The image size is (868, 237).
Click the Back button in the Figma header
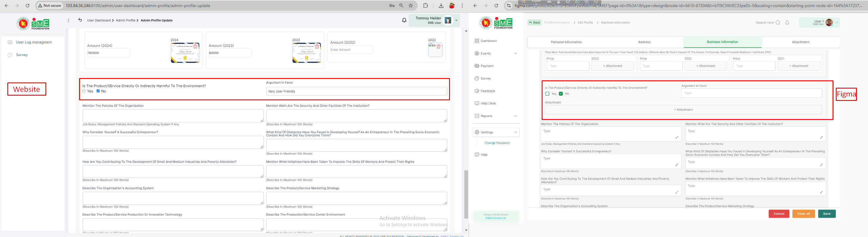534,23
